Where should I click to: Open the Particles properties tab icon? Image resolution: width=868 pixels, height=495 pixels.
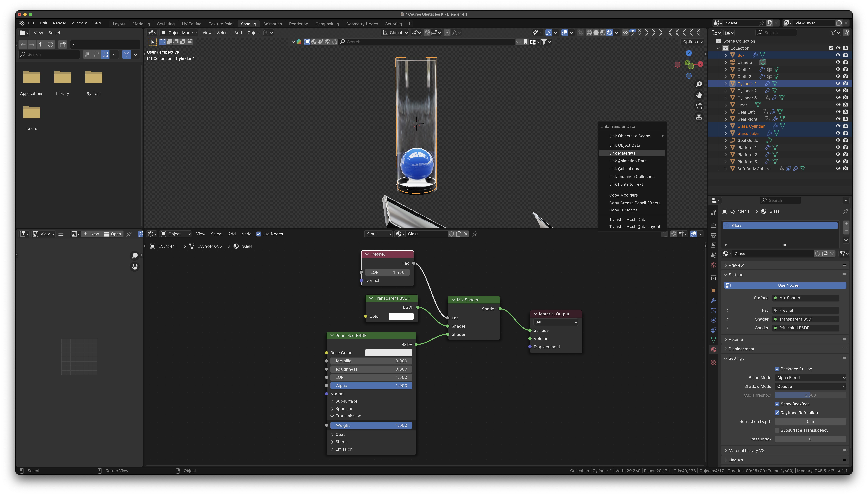[713, 310]
